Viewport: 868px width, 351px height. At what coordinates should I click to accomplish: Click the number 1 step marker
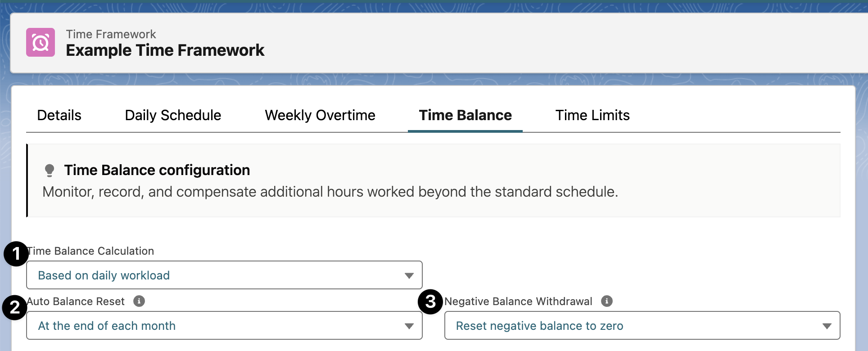pos(16,254)
